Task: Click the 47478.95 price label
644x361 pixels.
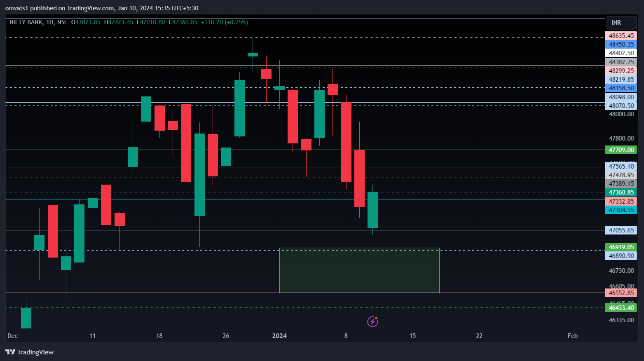Action: 621,175
